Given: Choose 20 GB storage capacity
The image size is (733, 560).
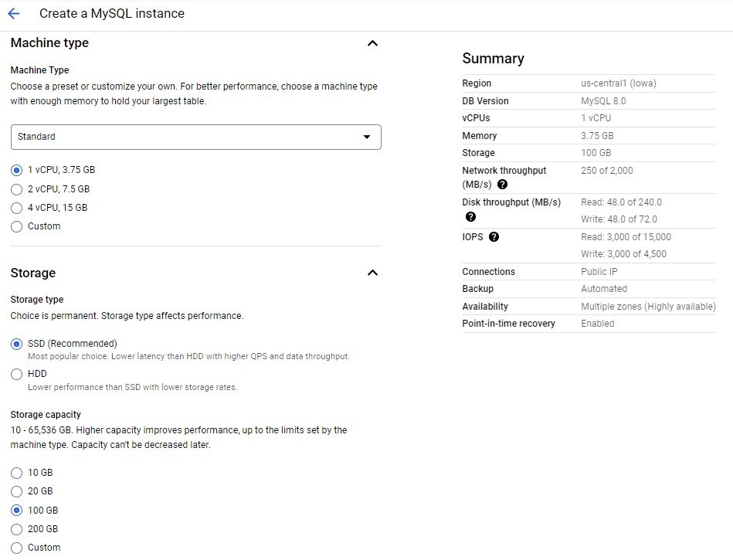Looking at the screenshot, I should click(17, 491).
